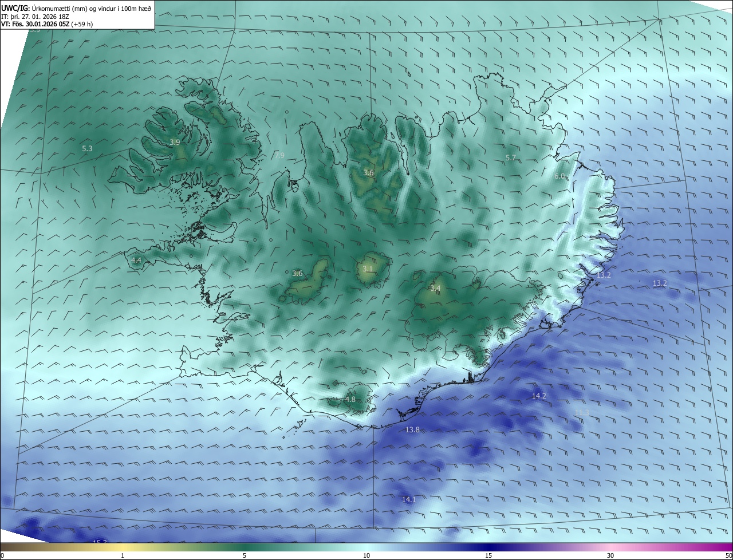
Task: Click the 13.8 value off the south coast
Action: click(x=412, y=429)
